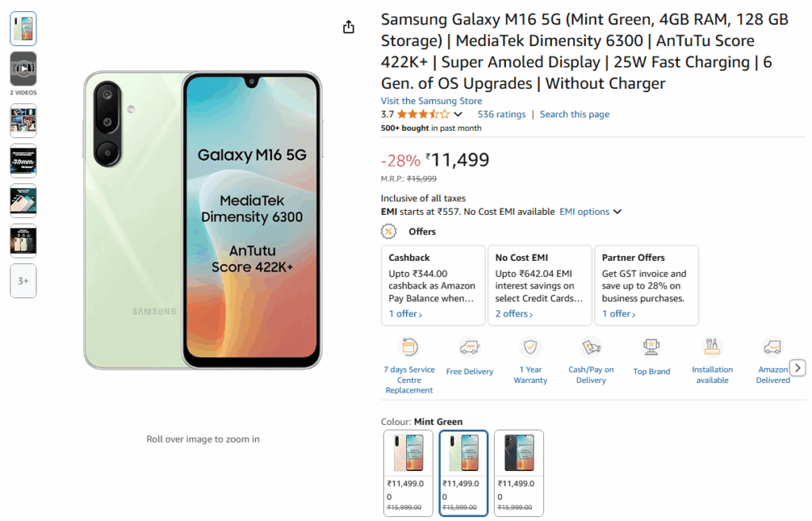Click the share icon above product image

pyautogui.click(x=349, y=27)
